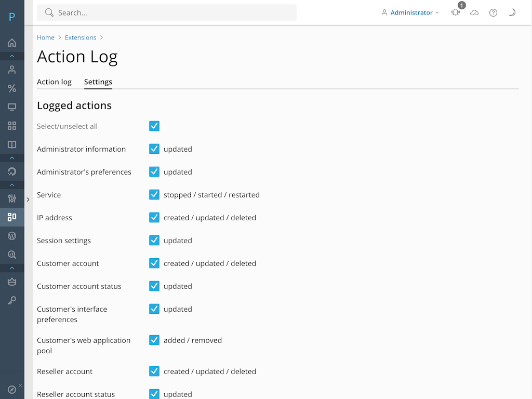The image size is (532, 399).
Task: Click inside the Search field
Action: coord(166,12)
